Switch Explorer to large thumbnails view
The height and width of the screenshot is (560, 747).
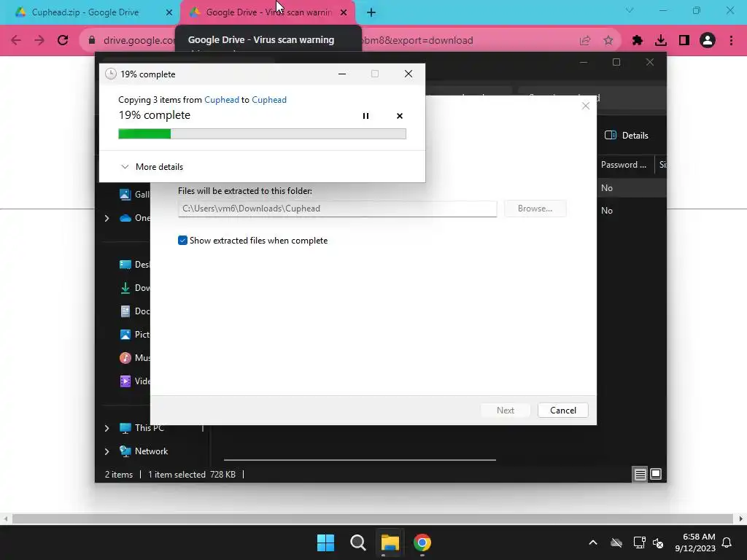tap(656, 474)
